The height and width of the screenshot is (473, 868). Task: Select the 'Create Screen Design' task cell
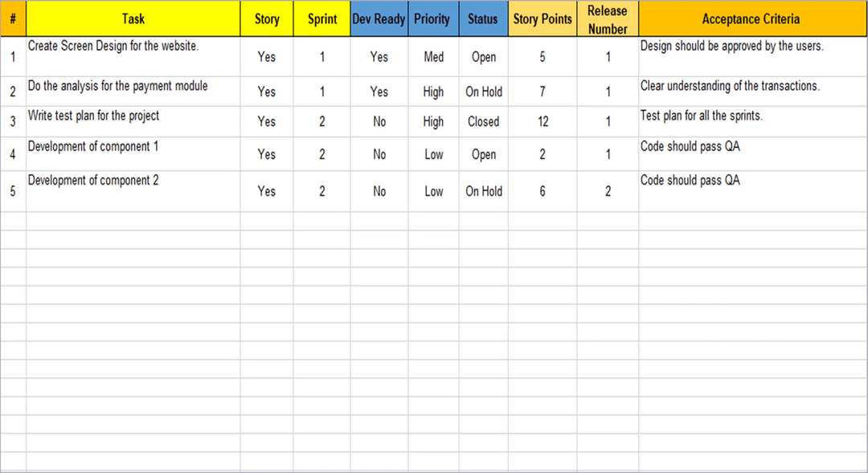coord(113,47)
